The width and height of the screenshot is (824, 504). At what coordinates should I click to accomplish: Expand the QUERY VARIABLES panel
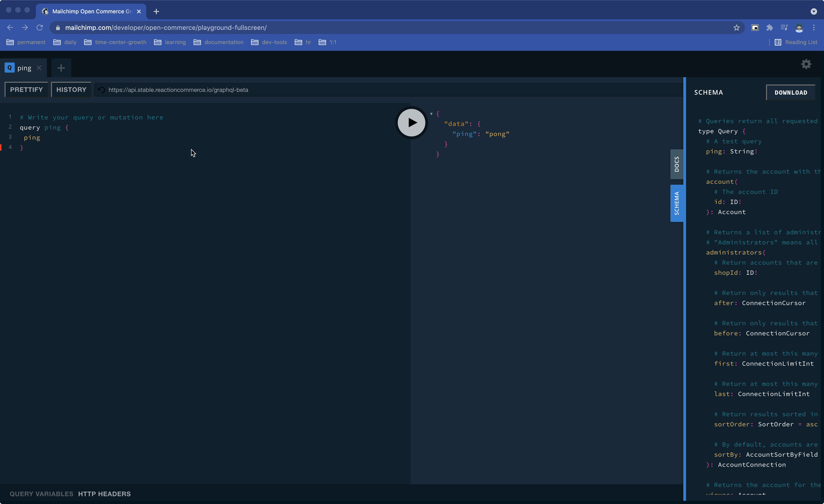click(x=41, y=494)
